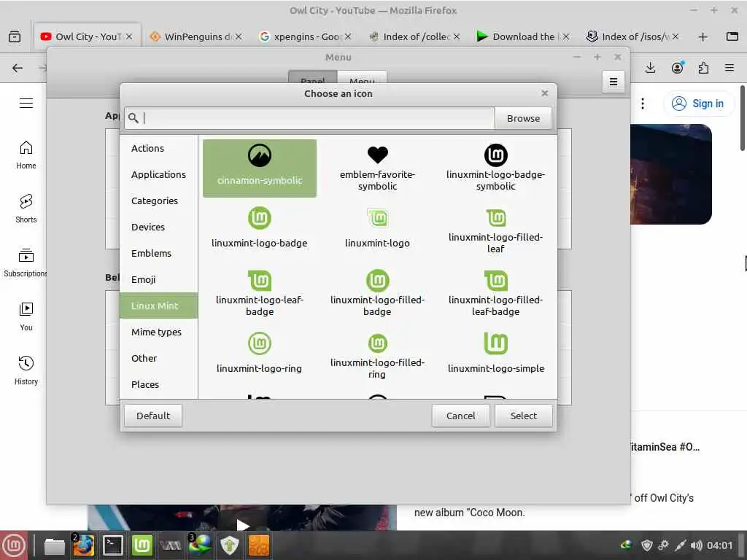747x560 pixels.
Task: Switch to the xpengins Google tab
Action: 306,36
